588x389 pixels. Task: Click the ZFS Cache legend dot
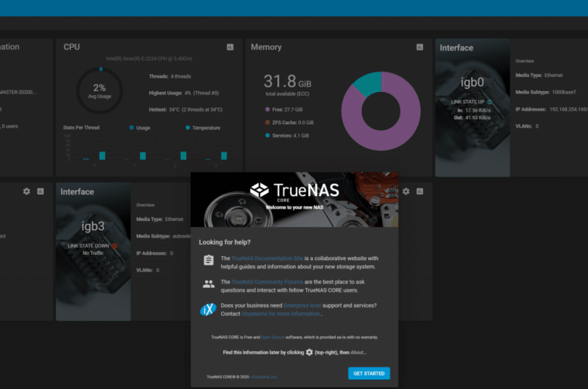point(268,122)
